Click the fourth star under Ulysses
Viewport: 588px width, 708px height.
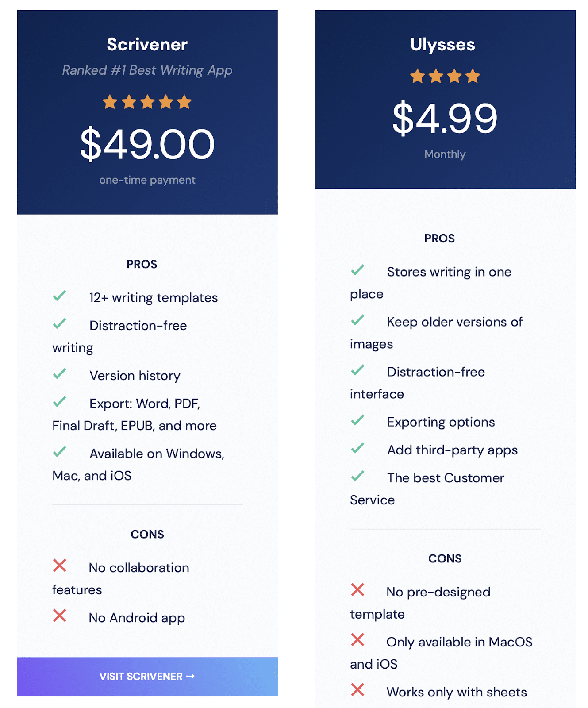pos(473,75)
